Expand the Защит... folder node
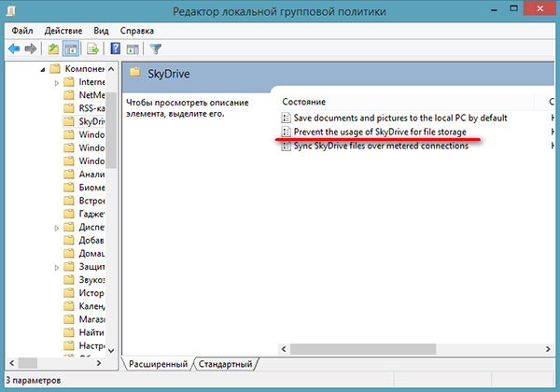This screenshot has height=392, width=560. point(56,268)
